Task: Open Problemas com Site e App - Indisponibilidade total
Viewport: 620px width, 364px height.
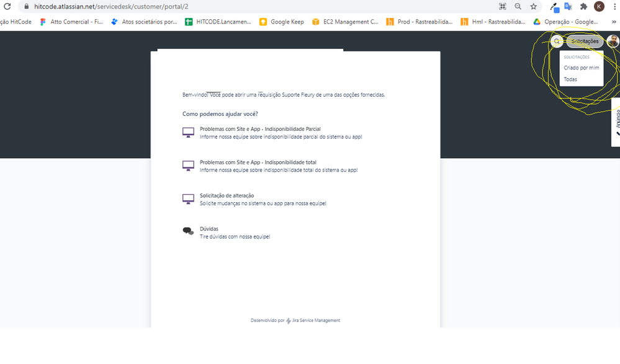Action: tap(258, 162)
